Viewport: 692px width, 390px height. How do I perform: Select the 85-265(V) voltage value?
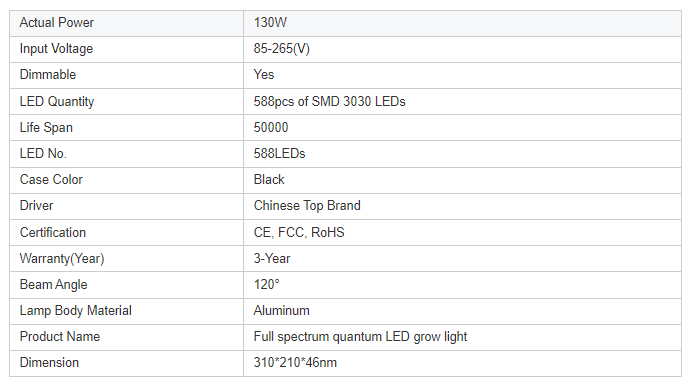coord(282,49)
